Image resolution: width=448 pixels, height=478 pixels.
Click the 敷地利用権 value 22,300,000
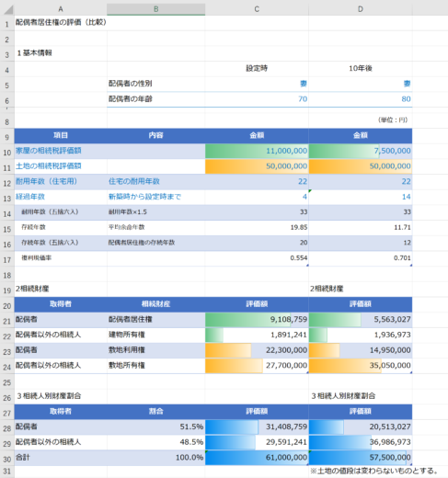[x=257, y=350]
